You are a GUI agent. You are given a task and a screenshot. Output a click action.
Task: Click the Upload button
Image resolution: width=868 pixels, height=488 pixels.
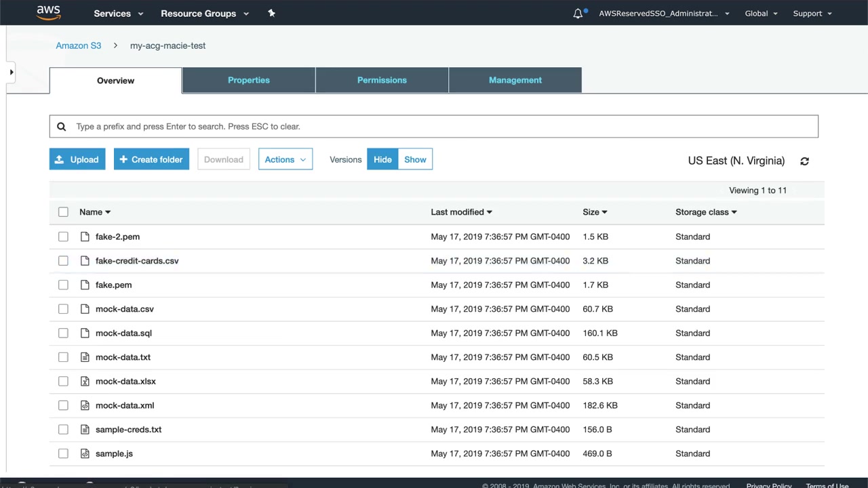coord(77,160)
